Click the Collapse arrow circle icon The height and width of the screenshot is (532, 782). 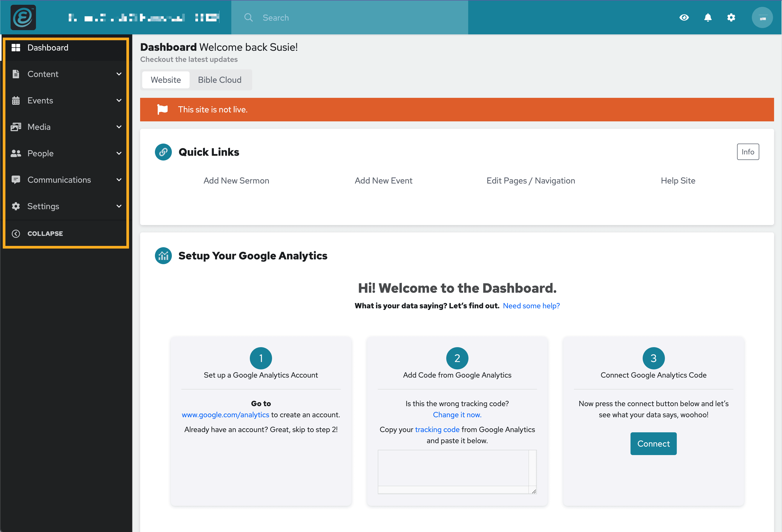coord(16,233)
